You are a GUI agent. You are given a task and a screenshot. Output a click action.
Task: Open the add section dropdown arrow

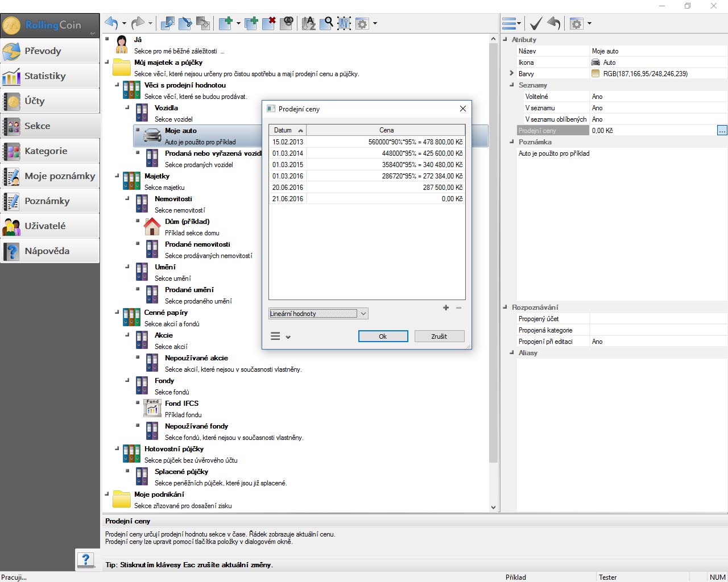tap(238, 23)
